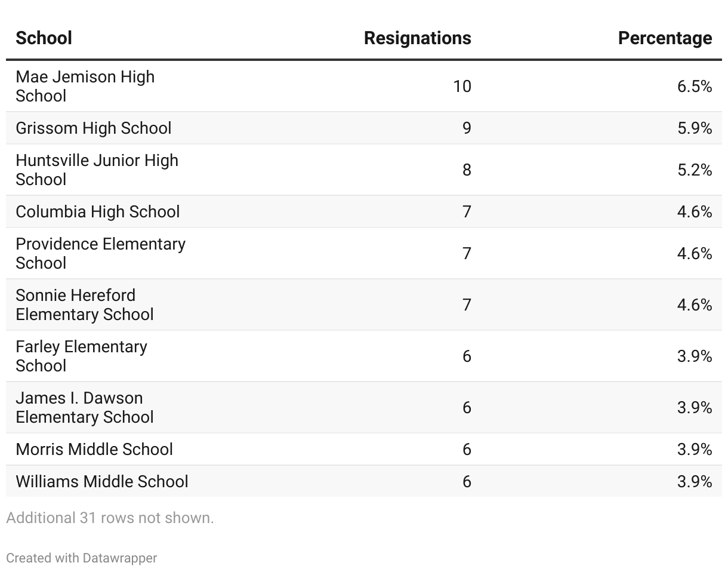Select Providence Elementary School name

(x=100, y=253)
